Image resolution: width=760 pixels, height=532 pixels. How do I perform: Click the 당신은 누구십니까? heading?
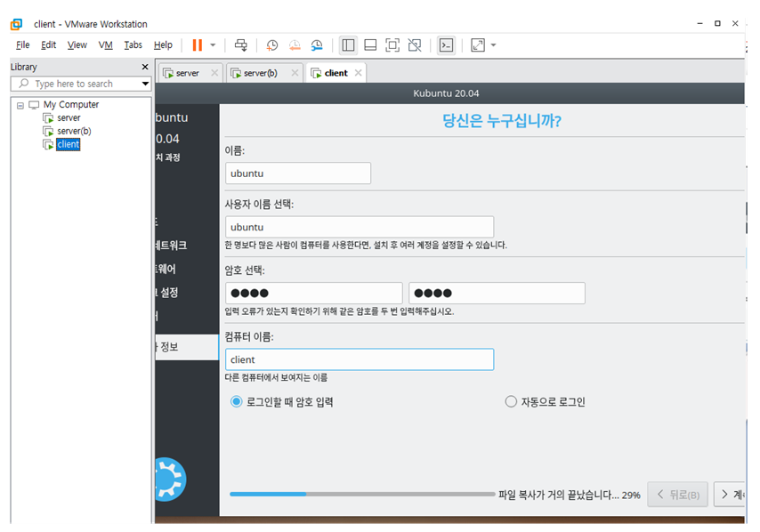pyautogui.click(x=502, y=121)
